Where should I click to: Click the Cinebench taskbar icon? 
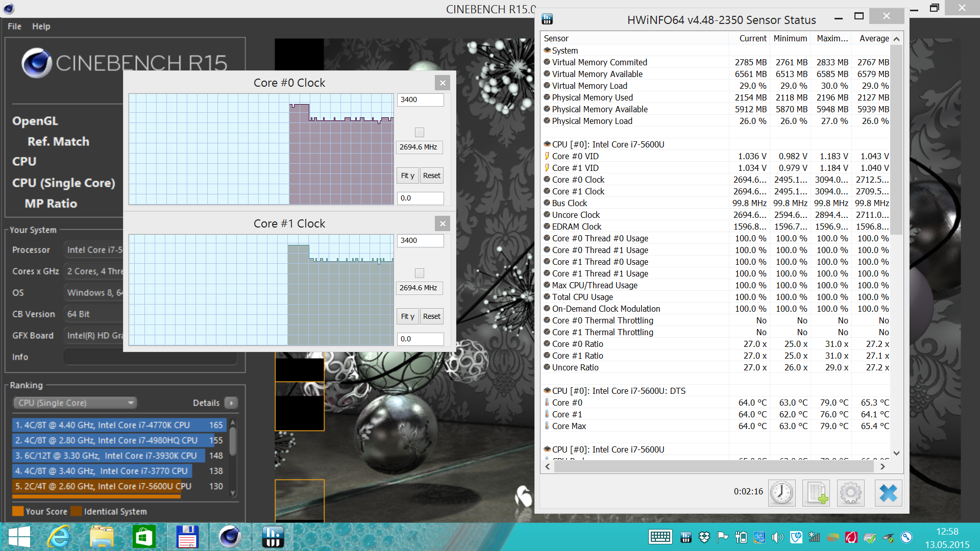[230, 537]
